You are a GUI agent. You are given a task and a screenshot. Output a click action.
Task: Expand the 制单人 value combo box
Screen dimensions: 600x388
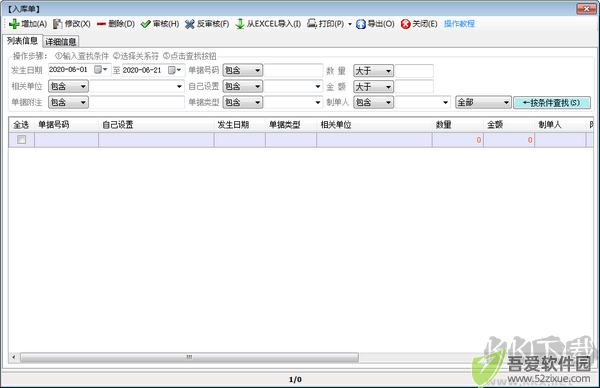[x=445, y=103]
